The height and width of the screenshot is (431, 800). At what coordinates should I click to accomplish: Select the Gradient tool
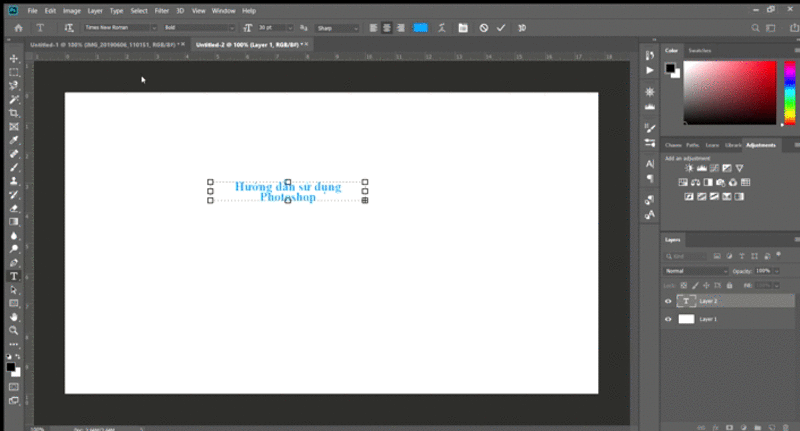point(14,222)
